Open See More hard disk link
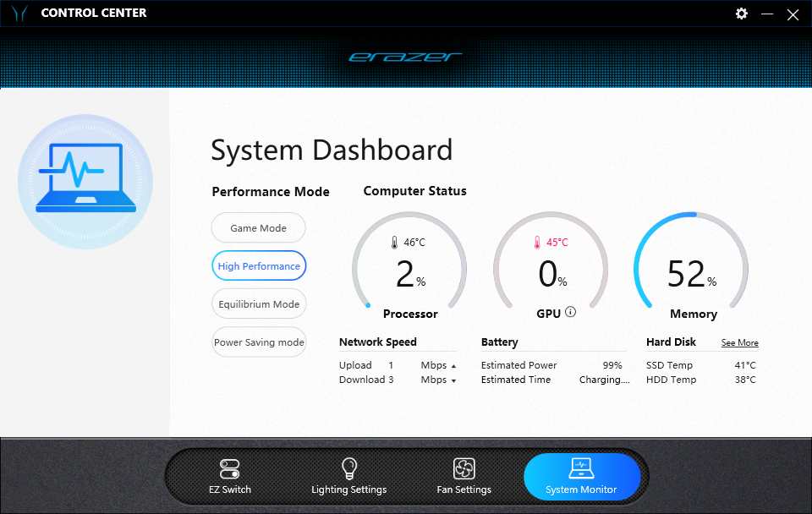This screenshot has width=812, height=514. tap(739, 342)
